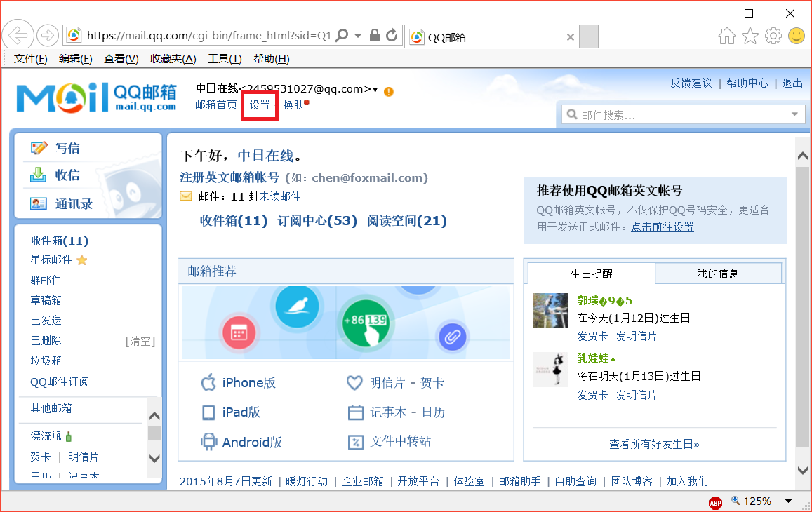Click in the 邮件搜索 search field
Screen dimensions: 812x512
click(x=684, y=114)
